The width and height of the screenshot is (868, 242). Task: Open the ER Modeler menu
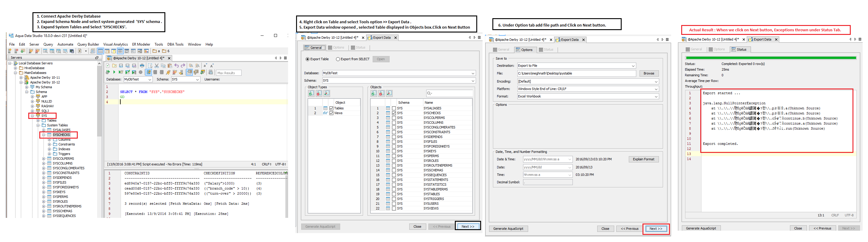coord(141,44)
